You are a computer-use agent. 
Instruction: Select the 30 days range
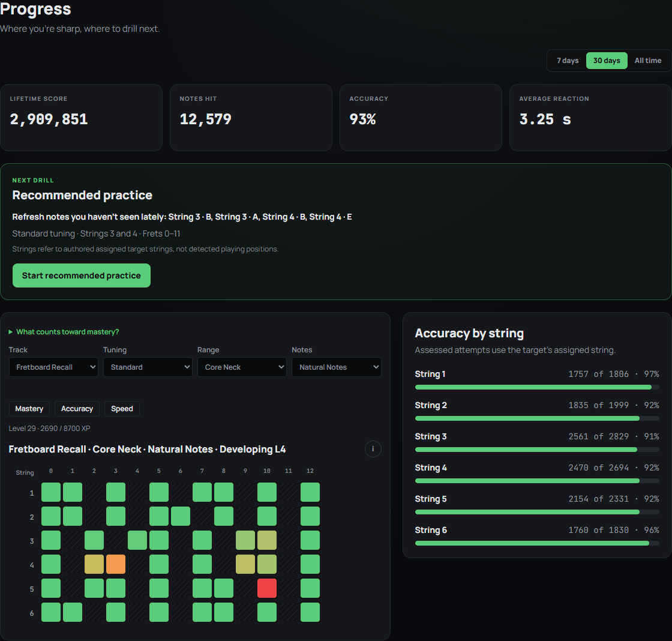click(x=607, y=61)
